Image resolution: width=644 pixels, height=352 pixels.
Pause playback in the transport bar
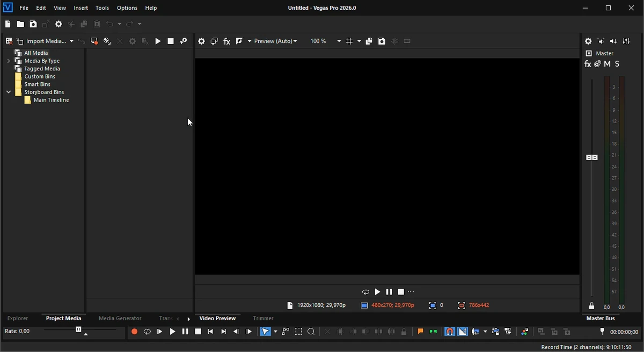(185, 332)
